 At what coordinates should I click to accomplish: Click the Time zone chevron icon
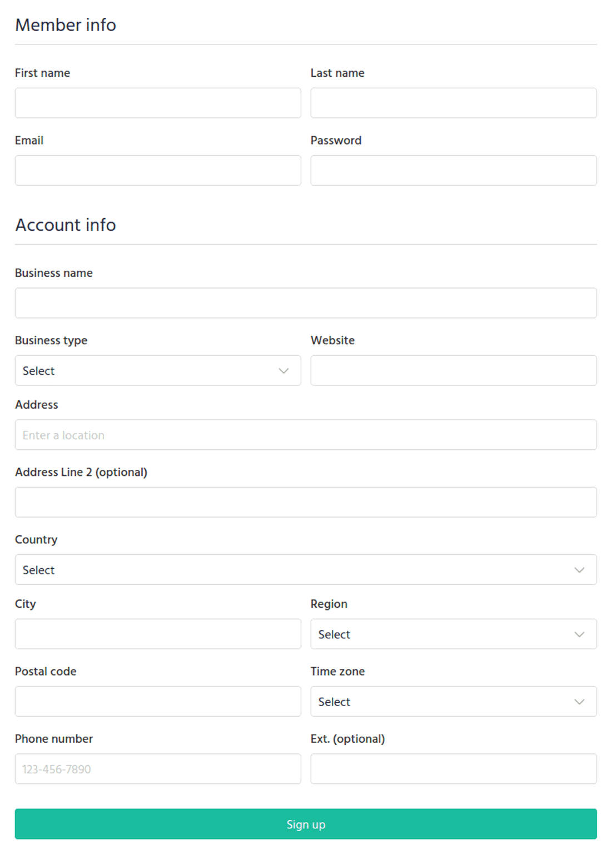[x=579, y=702]
